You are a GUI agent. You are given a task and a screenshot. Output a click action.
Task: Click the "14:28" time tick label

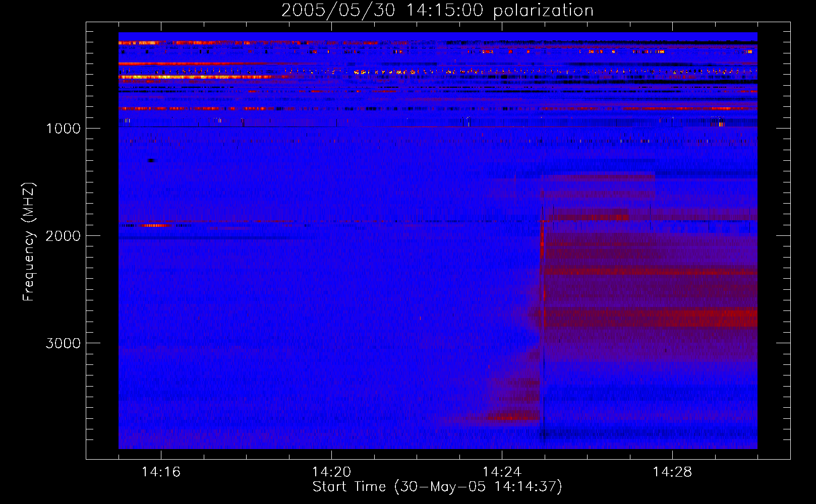(672, 472)
